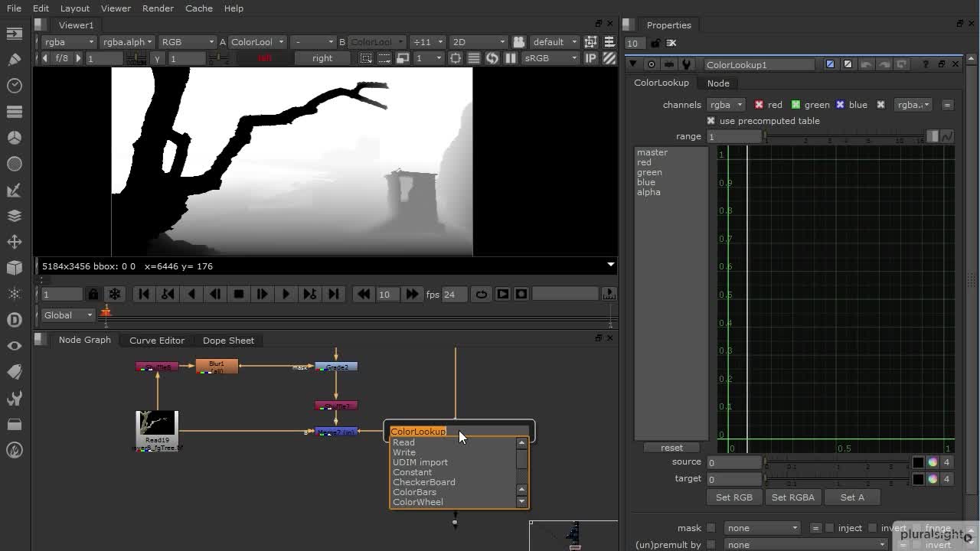
Task: Open the Layout menu
Action: coord(75,8)
